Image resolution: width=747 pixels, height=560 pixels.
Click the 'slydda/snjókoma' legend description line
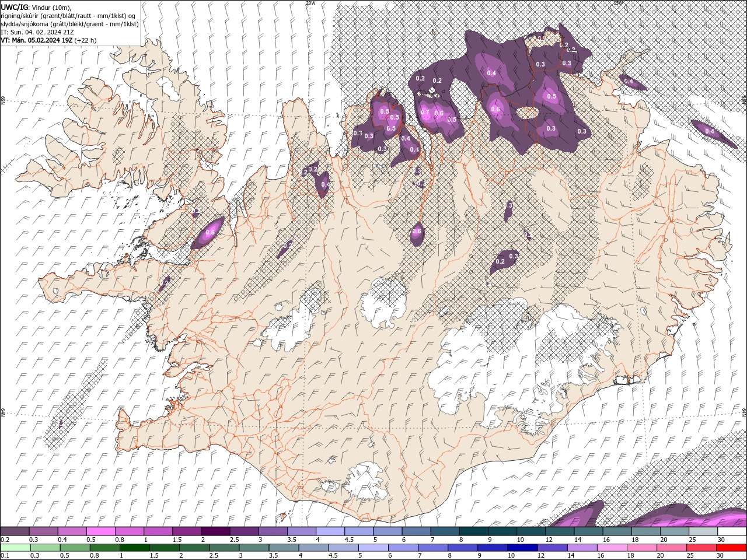click(69, 24)
